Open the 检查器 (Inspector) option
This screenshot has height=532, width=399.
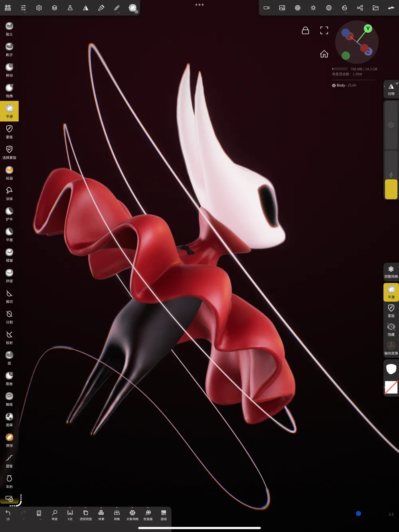point(148,514)
